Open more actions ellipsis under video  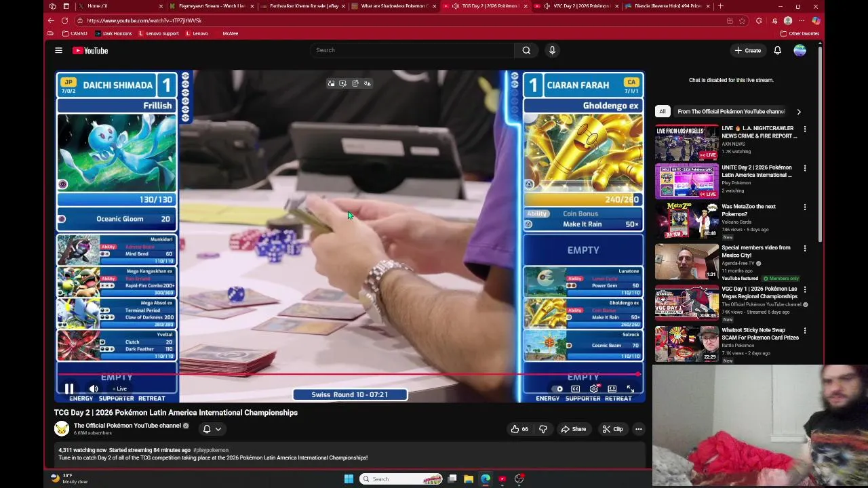click(638, 429)
